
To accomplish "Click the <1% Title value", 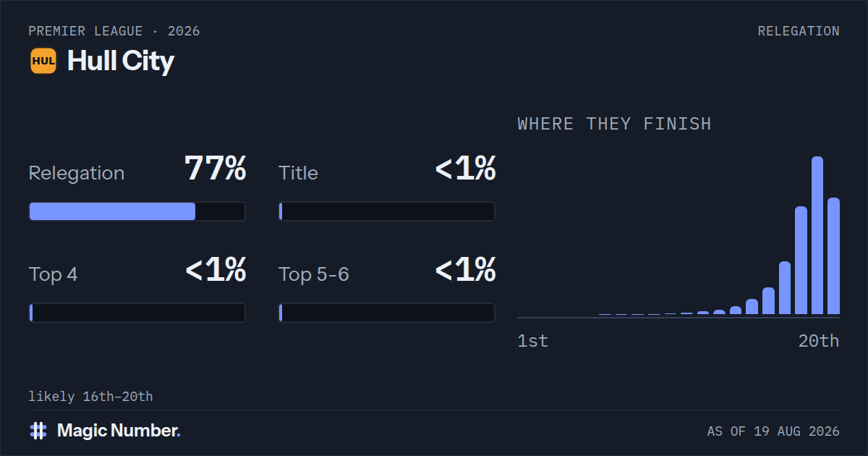I will (x=466, y=169).
